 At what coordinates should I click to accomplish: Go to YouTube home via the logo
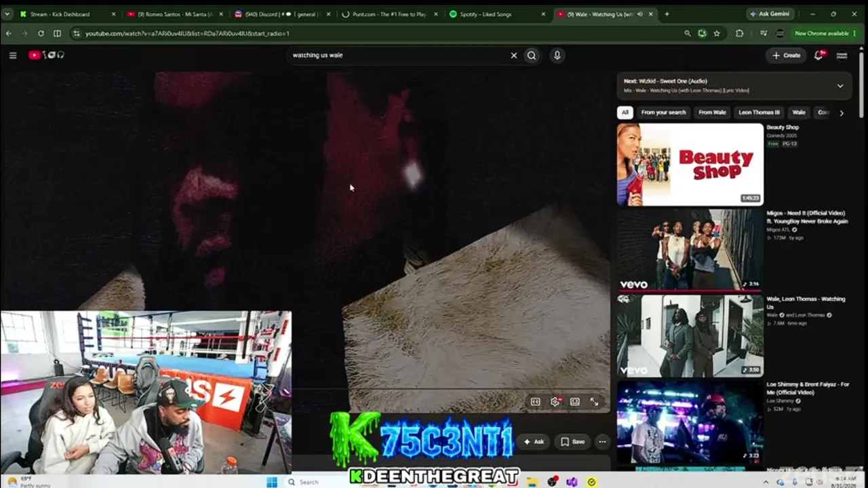coord(46,56)
